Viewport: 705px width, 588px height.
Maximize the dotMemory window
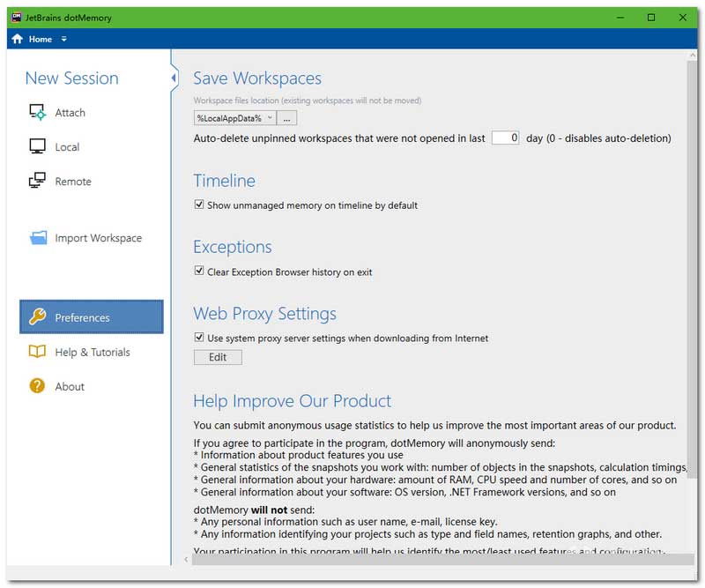(650, 18)
